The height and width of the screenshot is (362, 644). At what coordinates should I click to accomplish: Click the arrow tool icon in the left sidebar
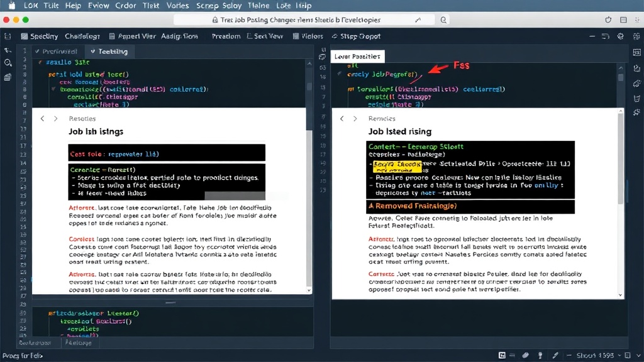[x=8, y=50]
